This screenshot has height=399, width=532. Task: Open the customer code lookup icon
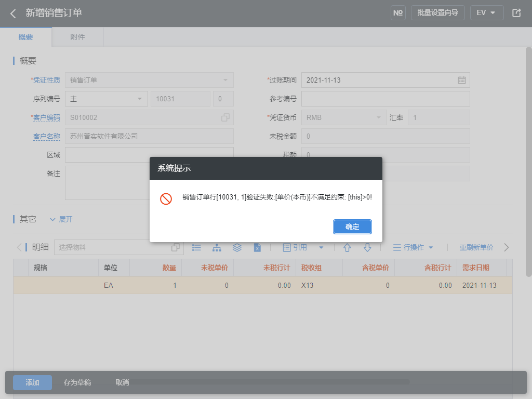tap(225, 117)
